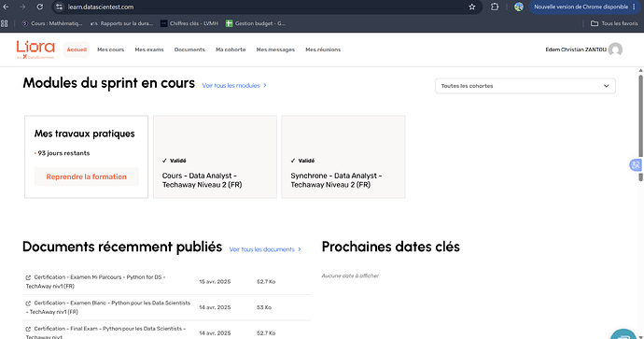The width and height of the screenshot is (644, 339).
Task: Click the translate widget icon at right edge
Action: point(636,164)
